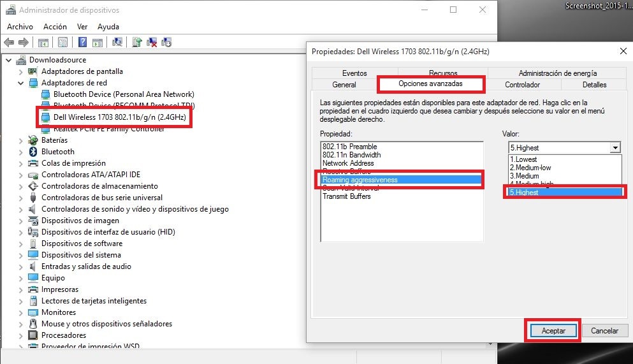Click the Adaptadores de red icon
Image resolution: width=633 pixels, height=364 pixels.
pyautogui.click(x=33, y=83)
